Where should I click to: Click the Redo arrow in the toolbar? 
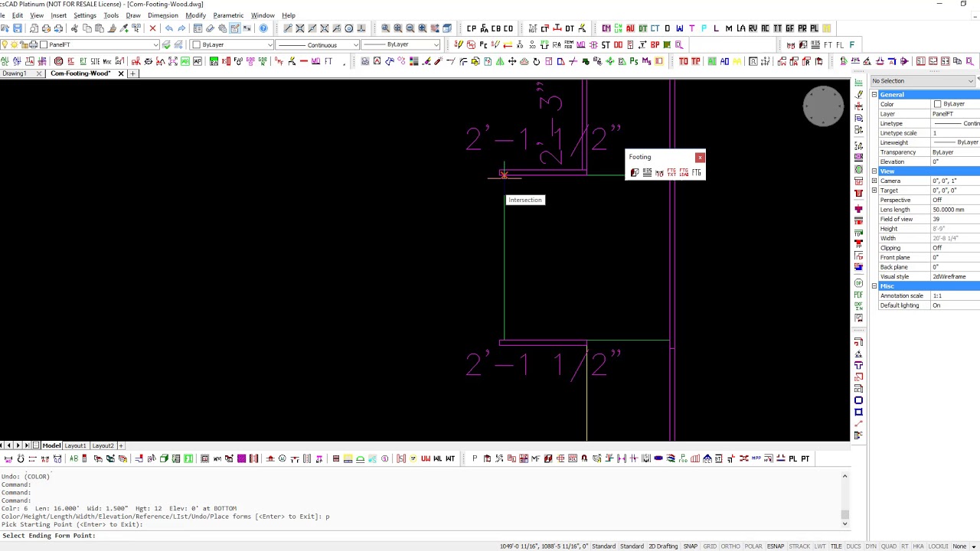(181, 28)
